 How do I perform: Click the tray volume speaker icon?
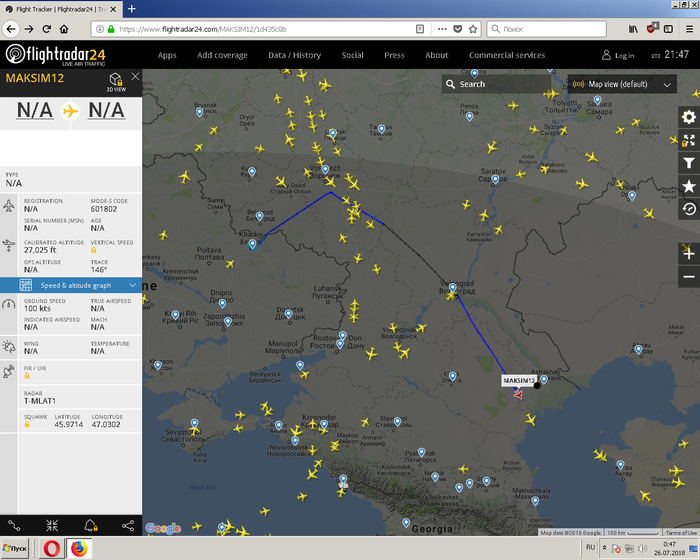point(642,548)
